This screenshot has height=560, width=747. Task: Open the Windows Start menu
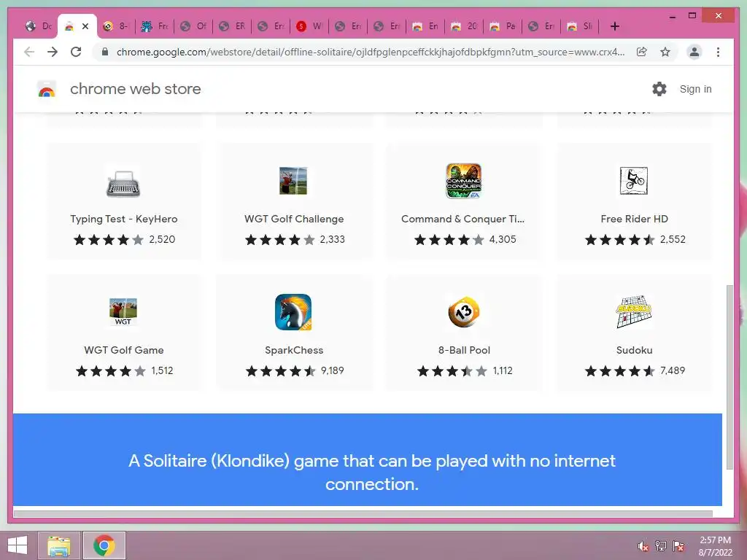pos(18,545)
